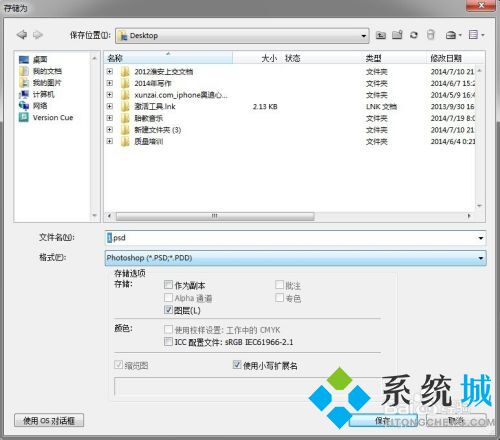Click the 使用 OS 对话框 button
This screenshot has width=500, height=440.
tap(49, 421)
